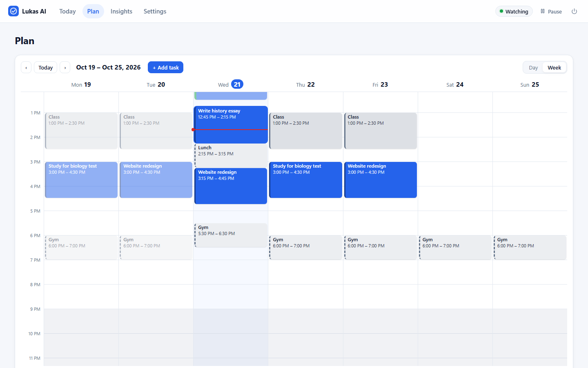
Task: Jump to Today in the calendar
Action: 45,67
